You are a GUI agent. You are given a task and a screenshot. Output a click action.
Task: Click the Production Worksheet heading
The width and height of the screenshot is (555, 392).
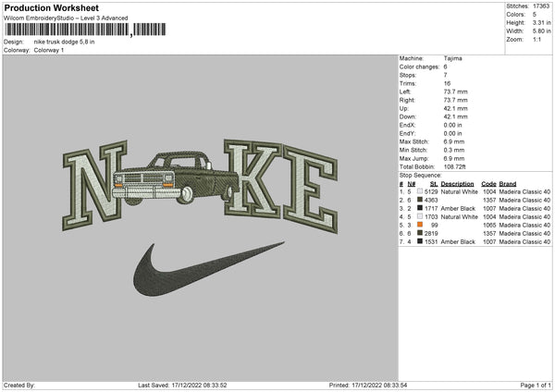52,7
